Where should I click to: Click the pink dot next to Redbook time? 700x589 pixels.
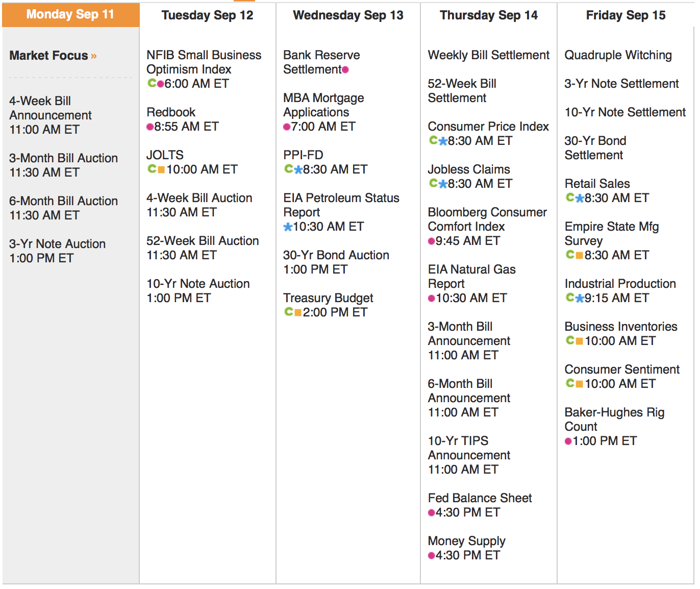point(150,127)
